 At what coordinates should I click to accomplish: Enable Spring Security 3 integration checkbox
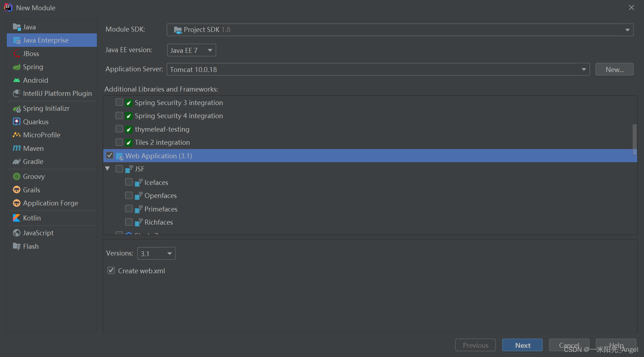click(119, 102)
